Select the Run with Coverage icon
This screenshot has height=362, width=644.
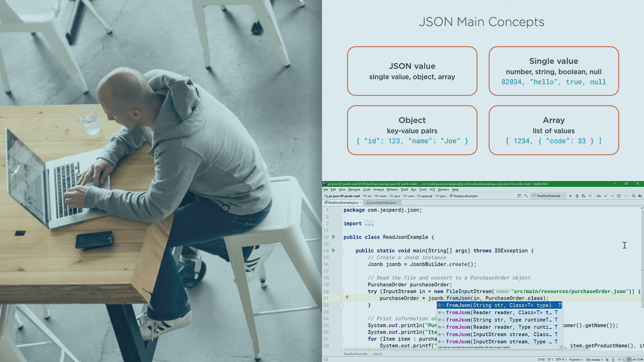(x=584, y=196)
